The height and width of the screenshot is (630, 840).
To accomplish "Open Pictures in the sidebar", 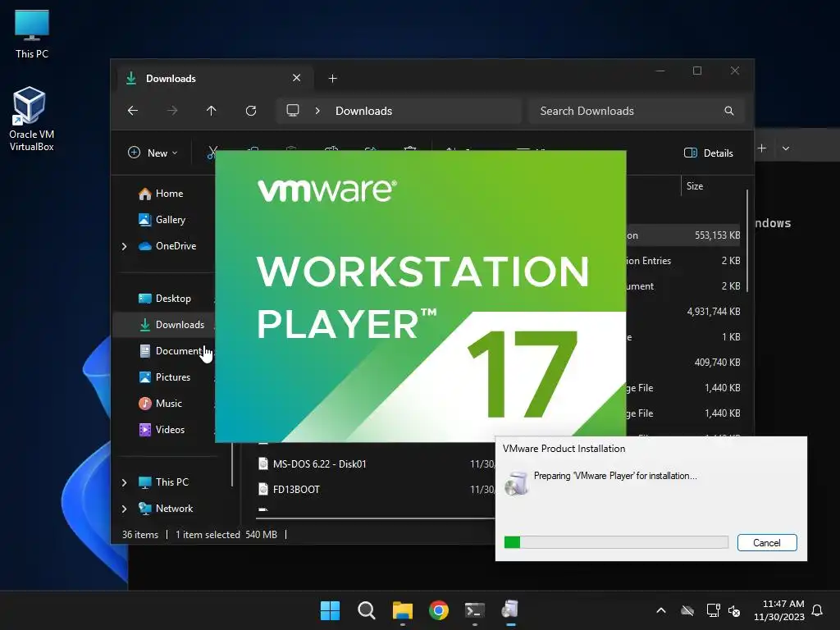I will tap(164, 377).
